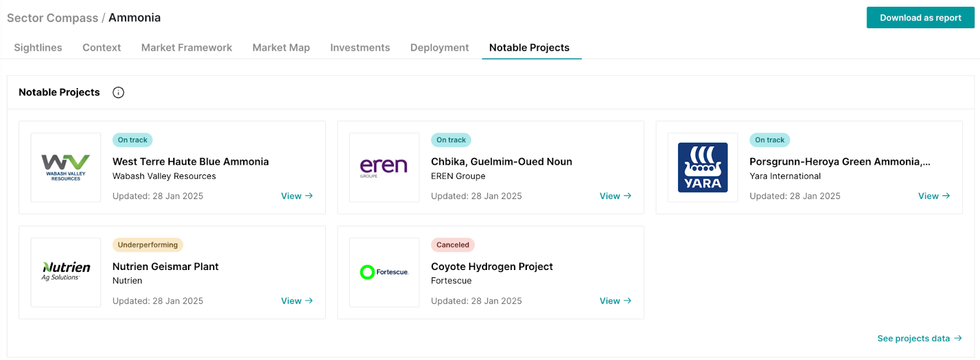Click the West Terre Haute Blue Ammonia title
This screenshot has width=980, height=360.
(x=190, y=162)
